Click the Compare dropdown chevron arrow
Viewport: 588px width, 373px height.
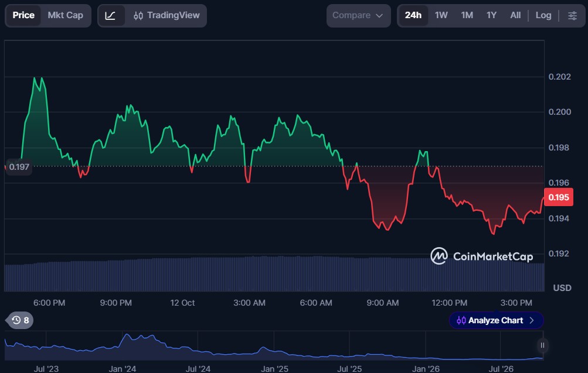[x=379, y=16]
